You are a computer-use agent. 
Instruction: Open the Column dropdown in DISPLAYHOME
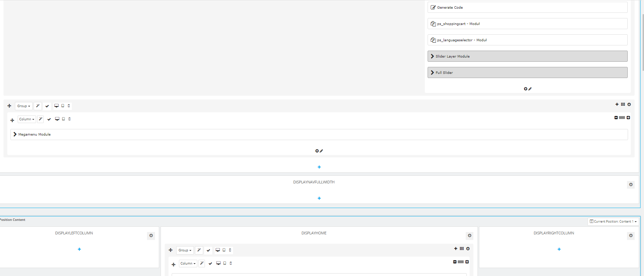click(x=188, y=264)
